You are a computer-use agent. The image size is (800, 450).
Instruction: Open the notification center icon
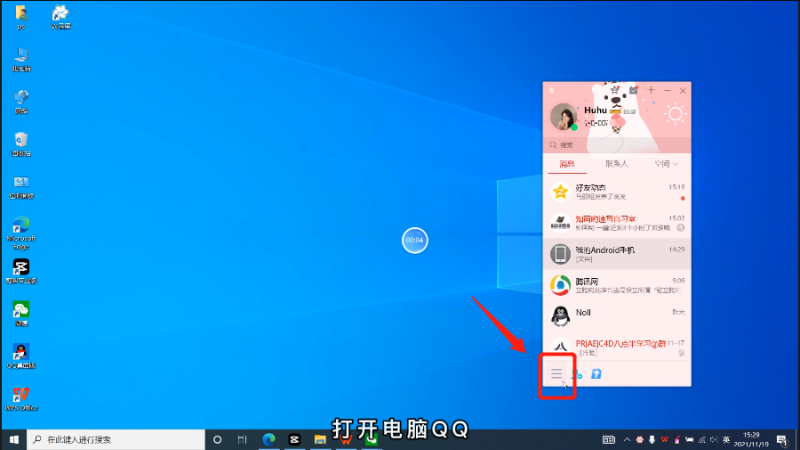click(782, 440)
